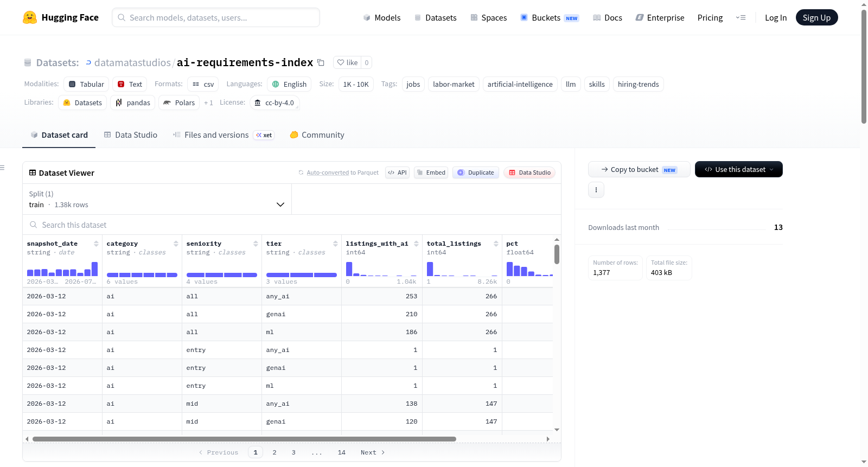
Task: Click the Sign Up button
Action: click(x=816, y=18)
